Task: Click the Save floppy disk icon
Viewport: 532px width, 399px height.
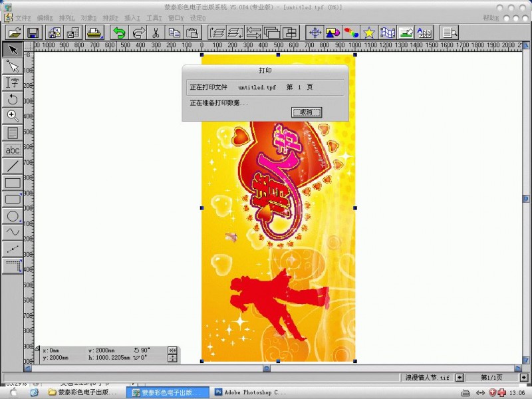Action: coord(32,32)
